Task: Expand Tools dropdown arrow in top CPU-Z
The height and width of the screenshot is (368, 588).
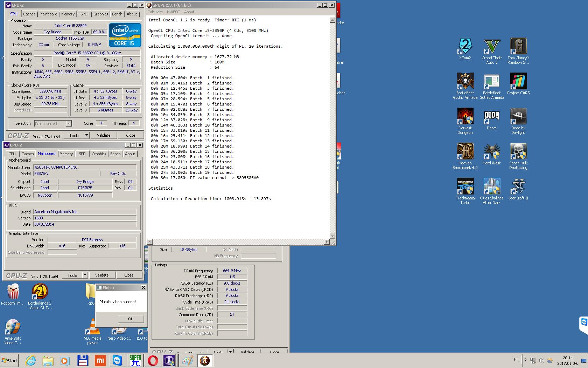Action: pyautogui.click(x=86, y=135)
